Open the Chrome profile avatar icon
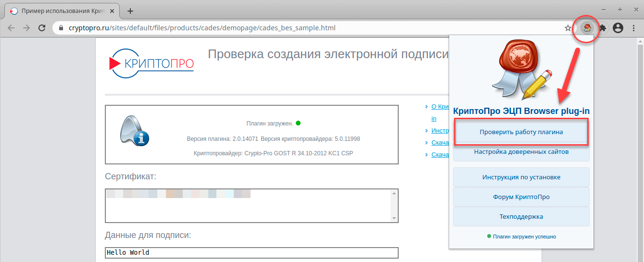The height and width of the screenshot is (262, 644). pos(618,28)
